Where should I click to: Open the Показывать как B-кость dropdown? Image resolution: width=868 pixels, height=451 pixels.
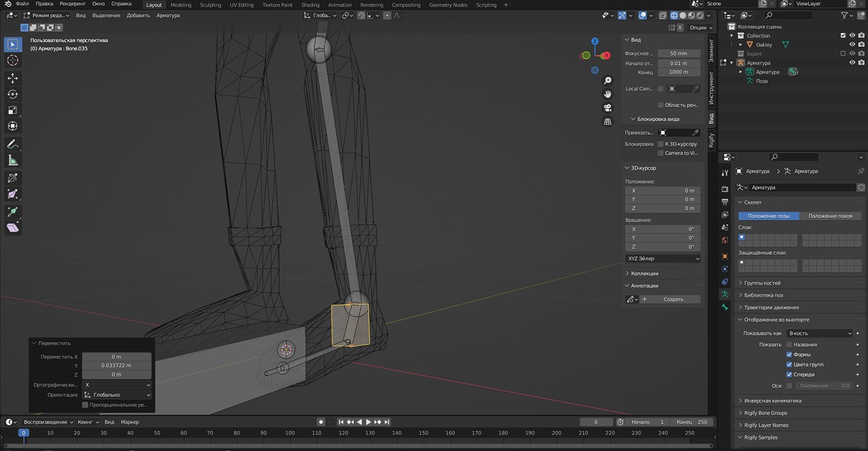coord(820,333)
